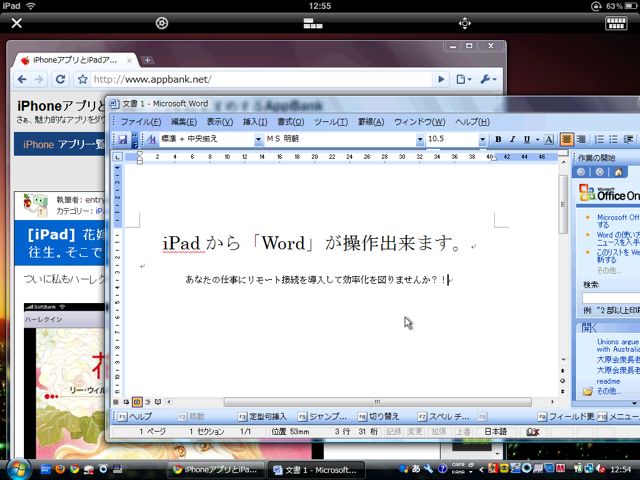Viewport: 640px width, 480px height.
Task: Click the spelling status book icon in status bar
Action: 533,431
